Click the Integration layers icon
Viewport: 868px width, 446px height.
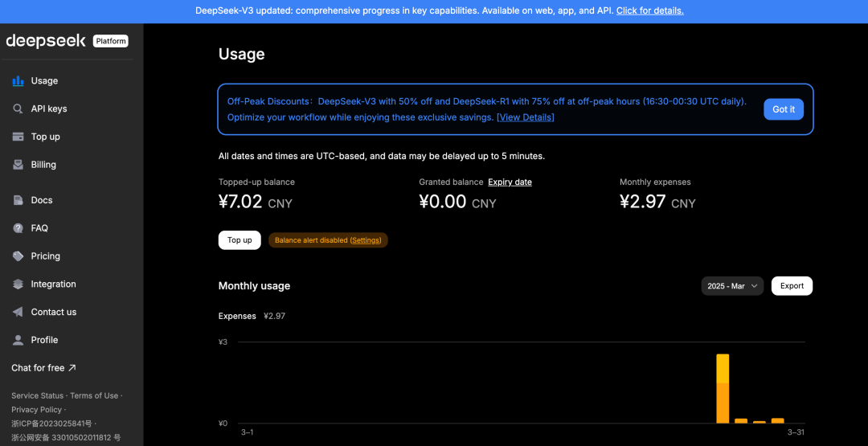18,284
